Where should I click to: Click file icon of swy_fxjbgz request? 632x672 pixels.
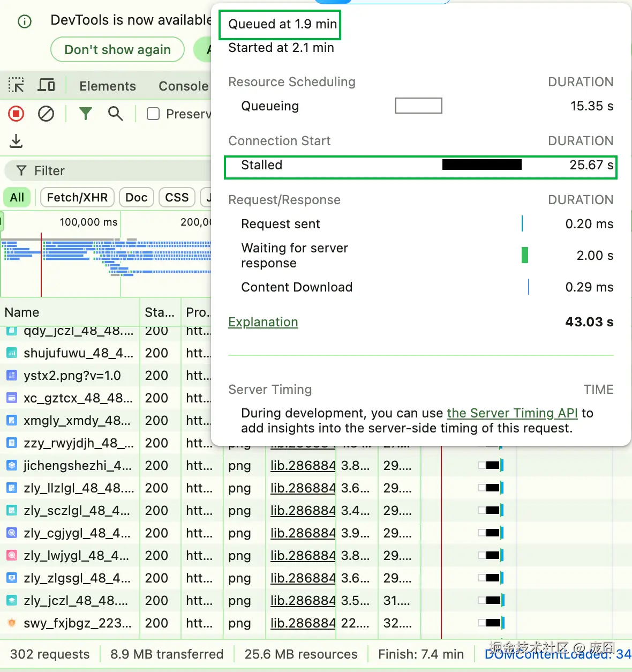(11, 623)
